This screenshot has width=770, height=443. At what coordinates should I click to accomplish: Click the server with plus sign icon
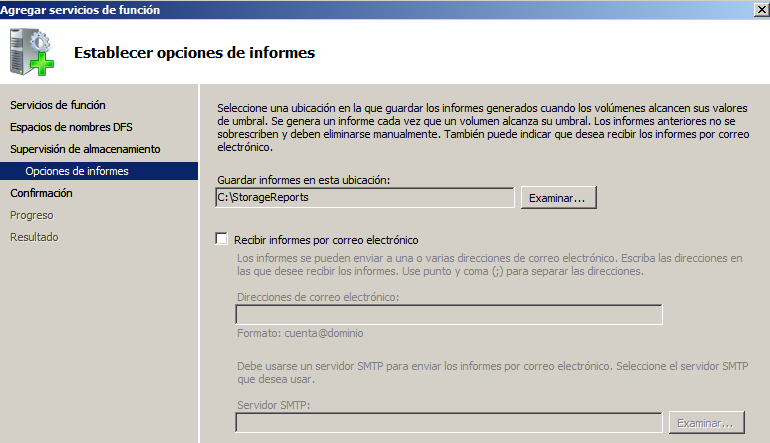[x=32, y=52]
